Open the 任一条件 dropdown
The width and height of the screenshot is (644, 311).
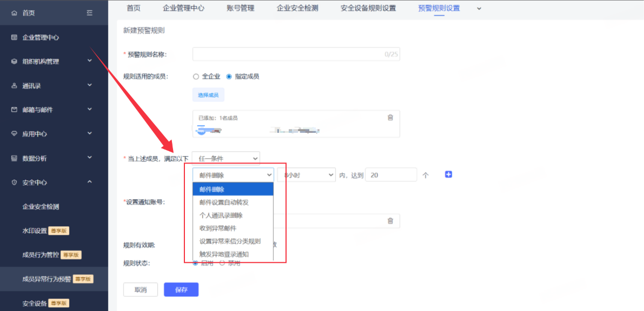point(226,158)
